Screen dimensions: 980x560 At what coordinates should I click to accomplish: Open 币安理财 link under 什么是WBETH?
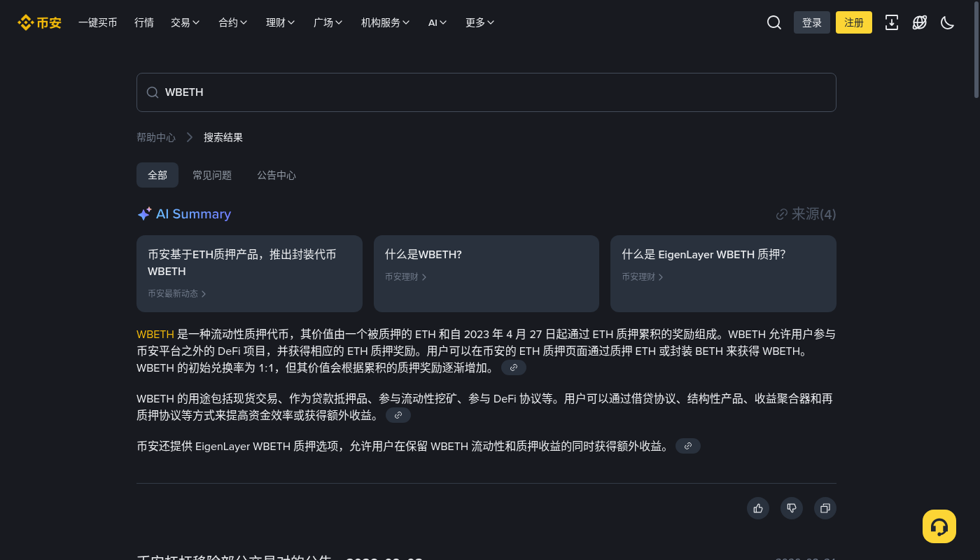coord(406,277)
